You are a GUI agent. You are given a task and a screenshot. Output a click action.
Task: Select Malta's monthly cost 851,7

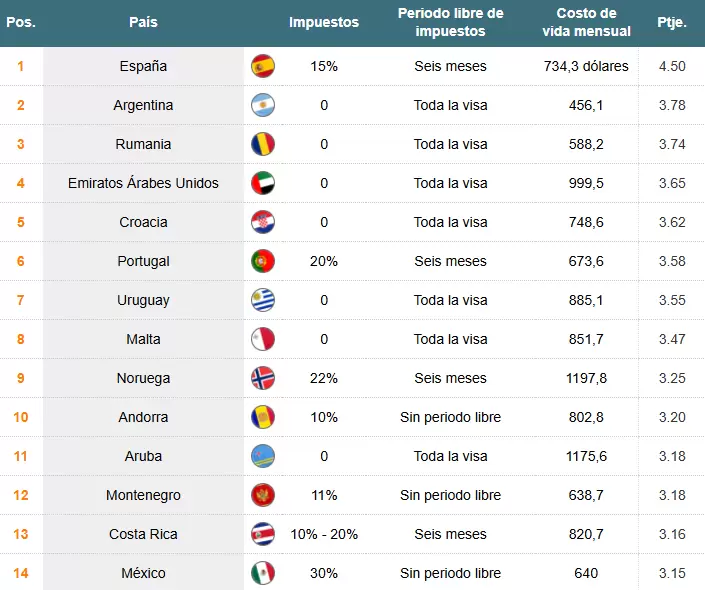click(x=587, y=340)
